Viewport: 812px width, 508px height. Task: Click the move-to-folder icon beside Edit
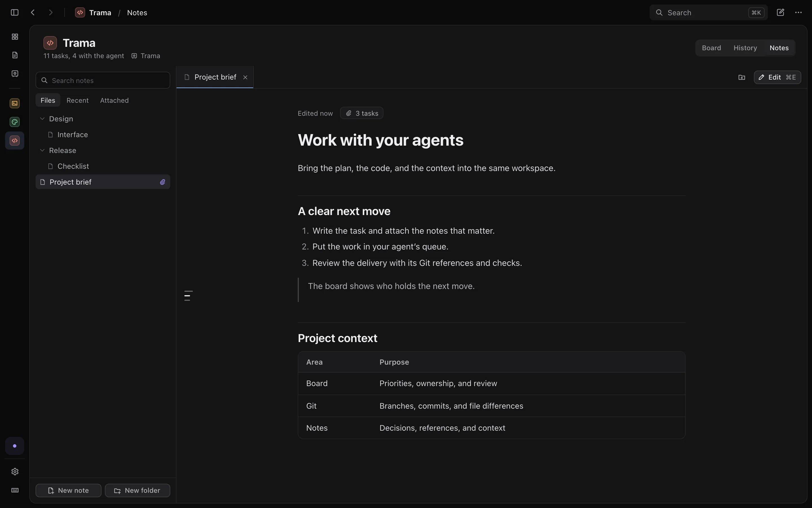pyautogui.click(x=742, y=77)
